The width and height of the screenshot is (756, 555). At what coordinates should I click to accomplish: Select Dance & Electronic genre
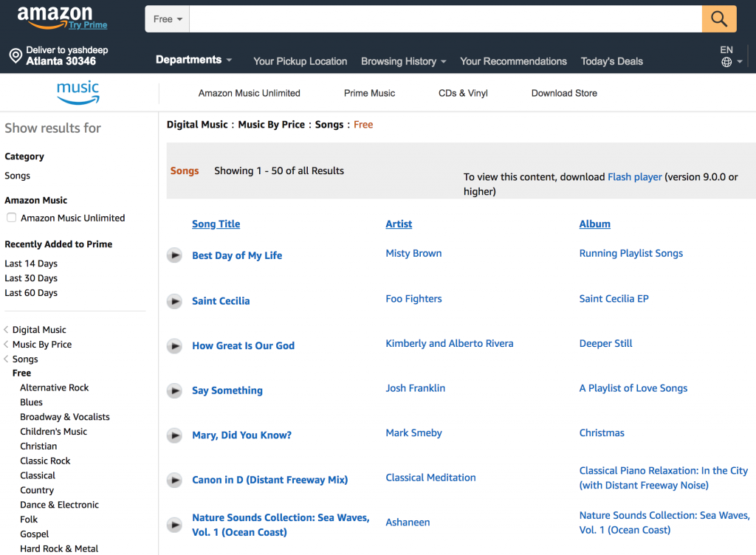click(x=59, y=505)
